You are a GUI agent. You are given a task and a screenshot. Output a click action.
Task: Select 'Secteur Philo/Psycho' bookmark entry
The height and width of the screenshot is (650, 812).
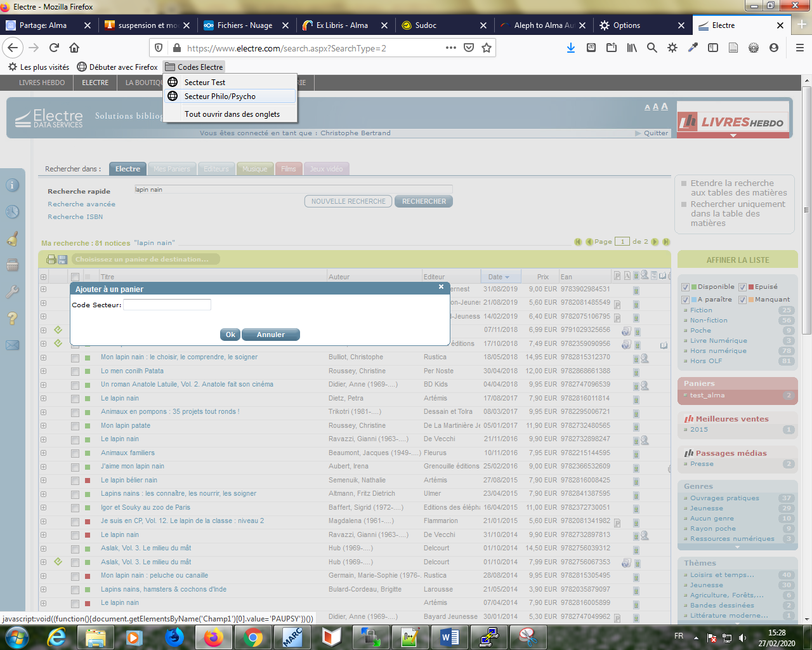(x=219, y=96)
